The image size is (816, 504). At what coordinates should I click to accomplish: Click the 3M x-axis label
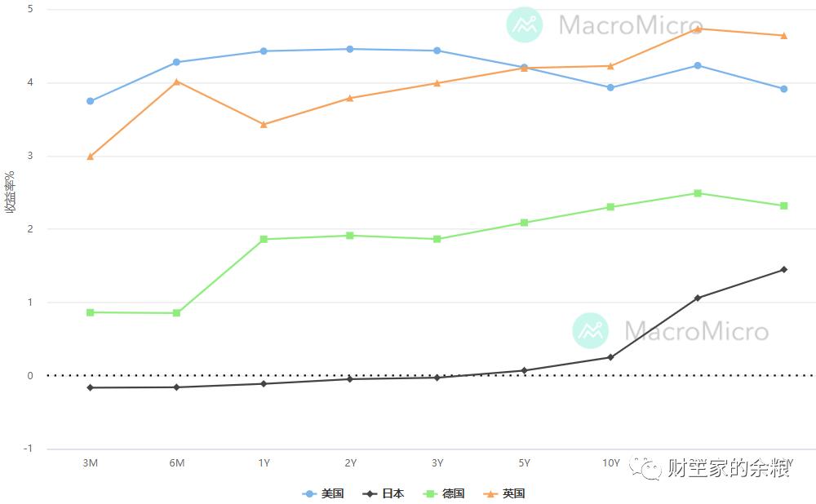pyautogui.click(x=90, y=463)
